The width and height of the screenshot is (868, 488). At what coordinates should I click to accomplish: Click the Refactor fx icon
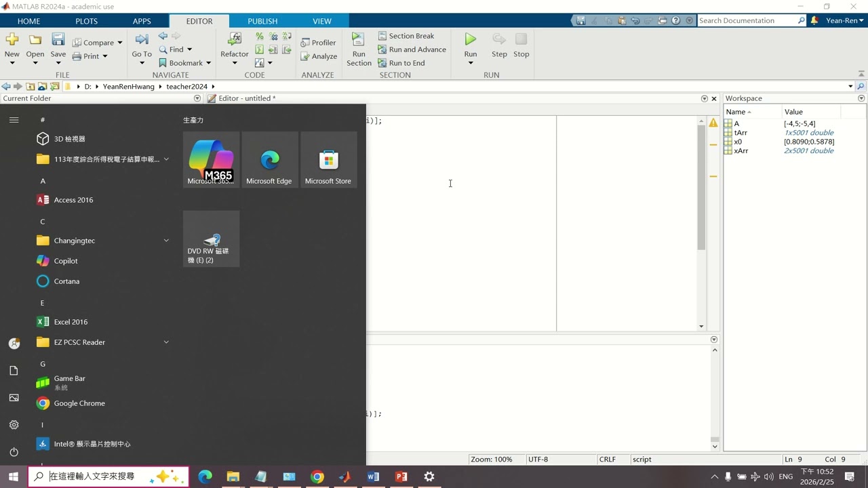pos(235,39)
